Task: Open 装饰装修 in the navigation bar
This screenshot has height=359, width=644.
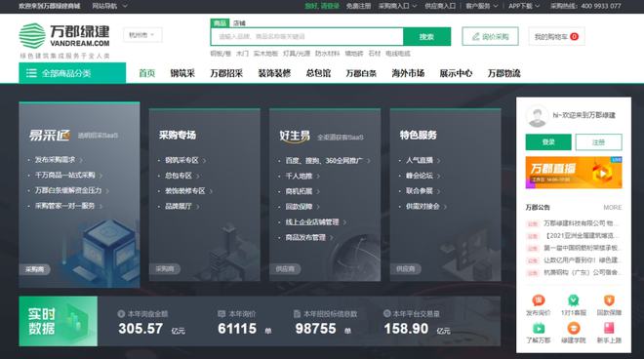Action: 274,73
